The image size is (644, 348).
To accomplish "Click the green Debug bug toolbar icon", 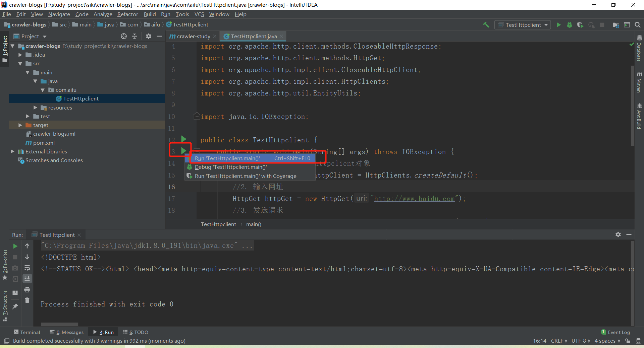I will click(x=569, y=25).
